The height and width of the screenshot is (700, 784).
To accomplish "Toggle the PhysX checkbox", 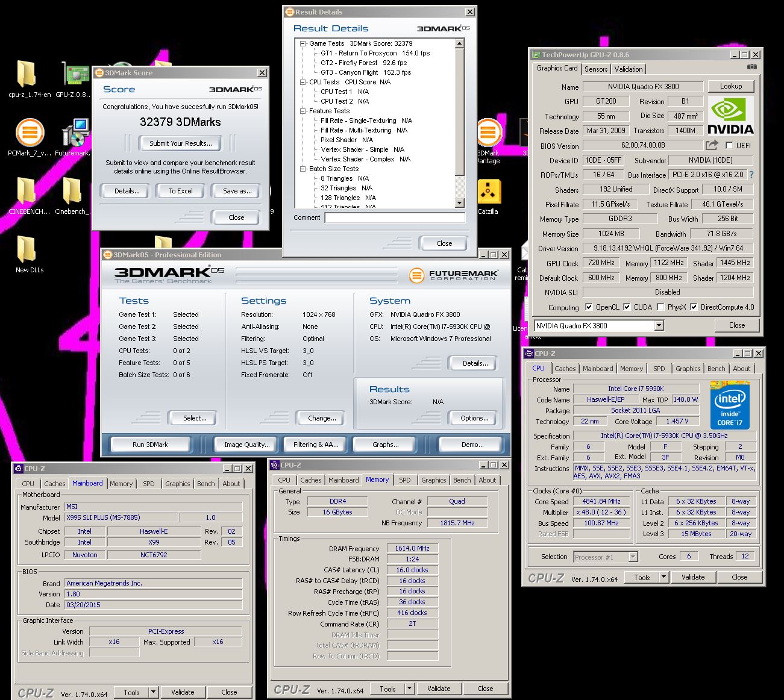I will click(x=660, y=307).
